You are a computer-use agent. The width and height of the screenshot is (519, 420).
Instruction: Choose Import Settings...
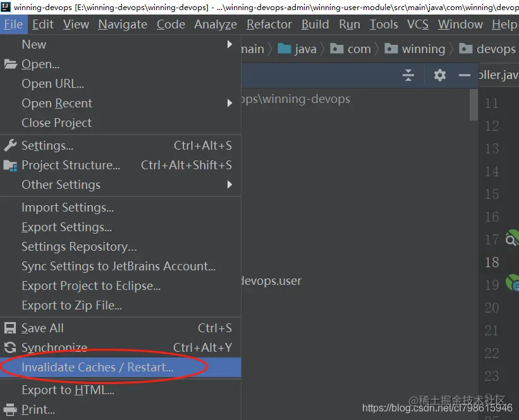(x=121, y=207)
